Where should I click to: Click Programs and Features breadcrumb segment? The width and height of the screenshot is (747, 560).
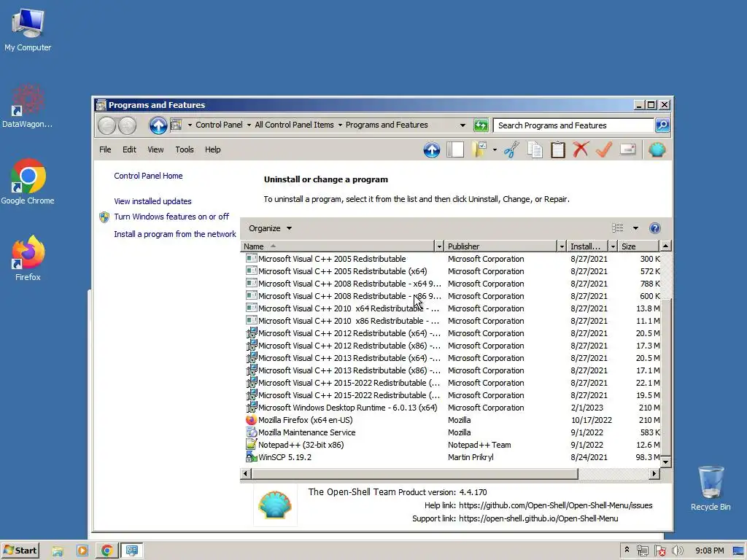coord(387,125)
